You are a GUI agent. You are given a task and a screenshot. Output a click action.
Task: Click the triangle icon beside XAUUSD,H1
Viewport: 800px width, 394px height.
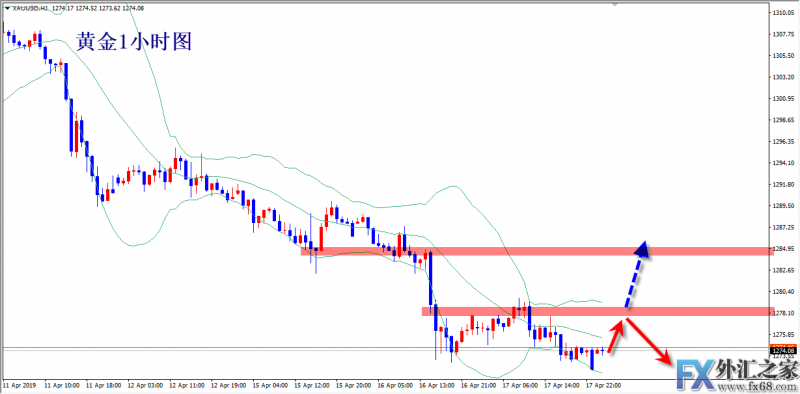7,7
